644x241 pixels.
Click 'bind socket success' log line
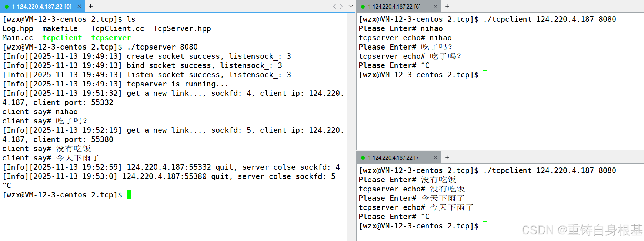142,65
